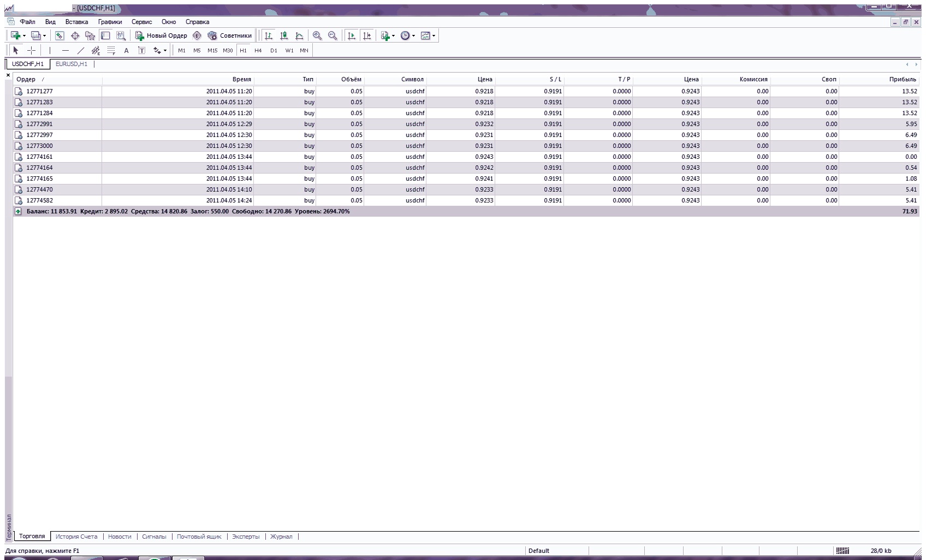Toggle the Terminal panel icon

tap(105, 35)
